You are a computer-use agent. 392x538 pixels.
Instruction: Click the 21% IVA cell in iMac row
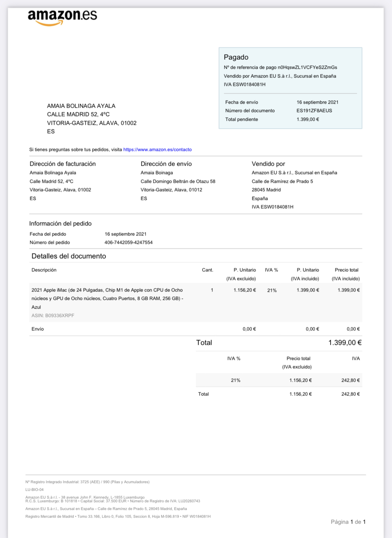point(272,290)
